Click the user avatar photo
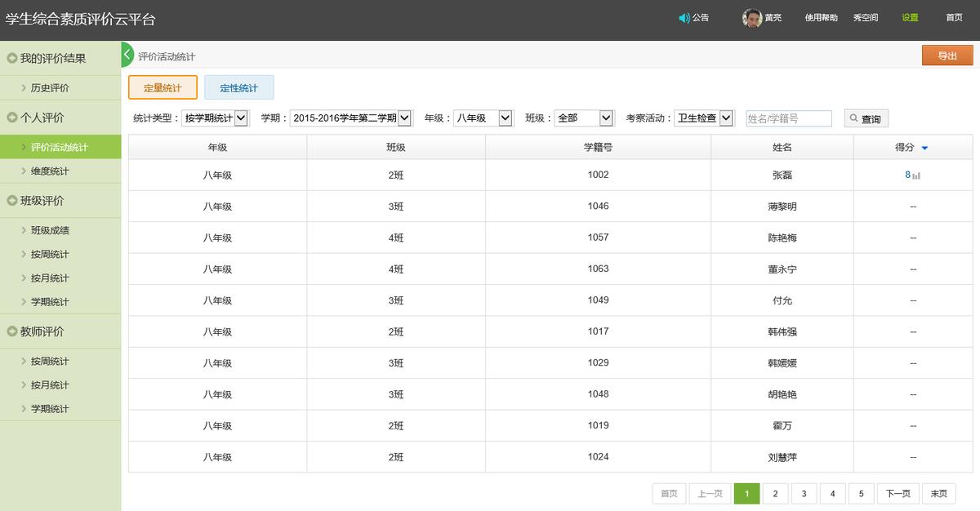Screen dimensions: 980x511 pyautogui.click(x=751, y=18)
